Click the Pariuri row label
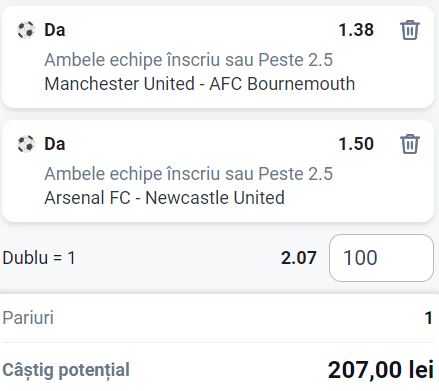 [x=28, y=318]
